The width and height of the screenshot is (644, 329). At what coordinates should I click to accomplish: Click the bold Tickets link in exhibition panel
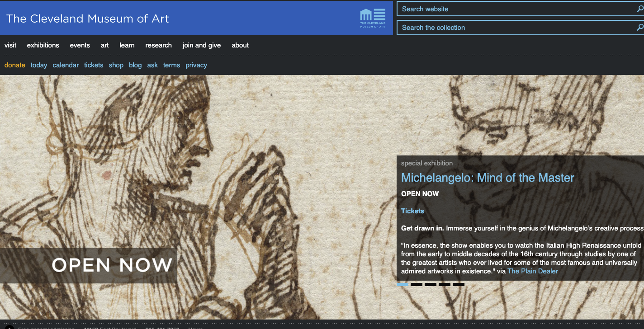(x=413, y=211)
